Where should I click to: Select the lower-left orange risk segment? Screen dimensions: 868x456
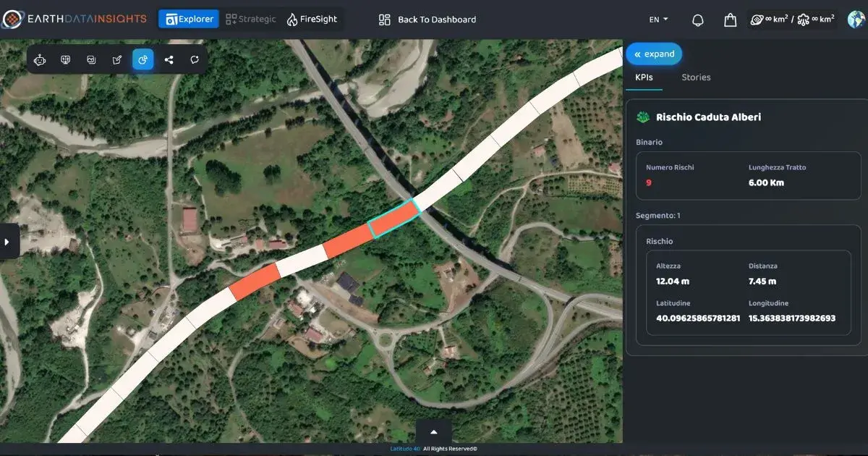pyautogui.click(x=255, y=282)
